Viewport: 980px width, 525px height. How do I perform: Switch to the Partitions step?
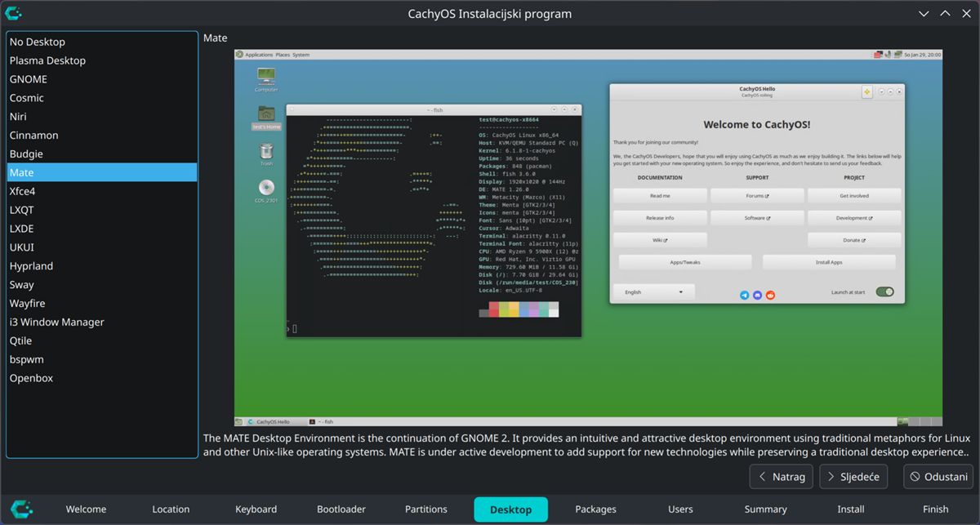(x=426, y=509)
